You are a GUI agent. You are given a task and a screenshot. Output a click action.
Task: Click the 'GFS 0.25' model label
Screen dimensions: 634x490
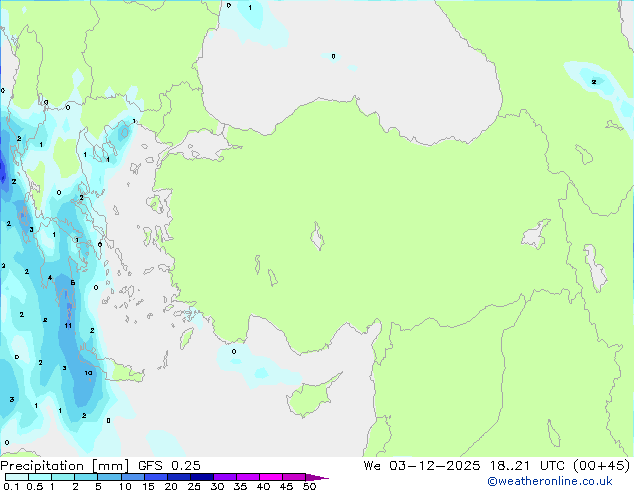tap(169, 466)
